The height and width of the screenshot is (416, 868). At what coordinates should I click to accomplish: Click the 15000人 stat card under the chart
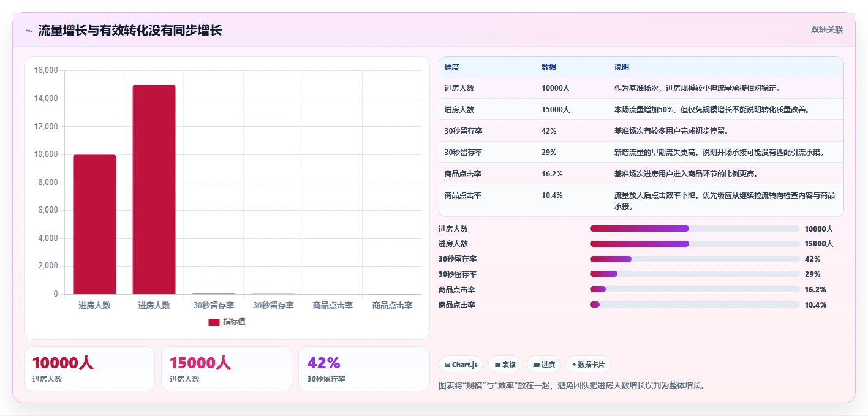[x=227, y=369]
